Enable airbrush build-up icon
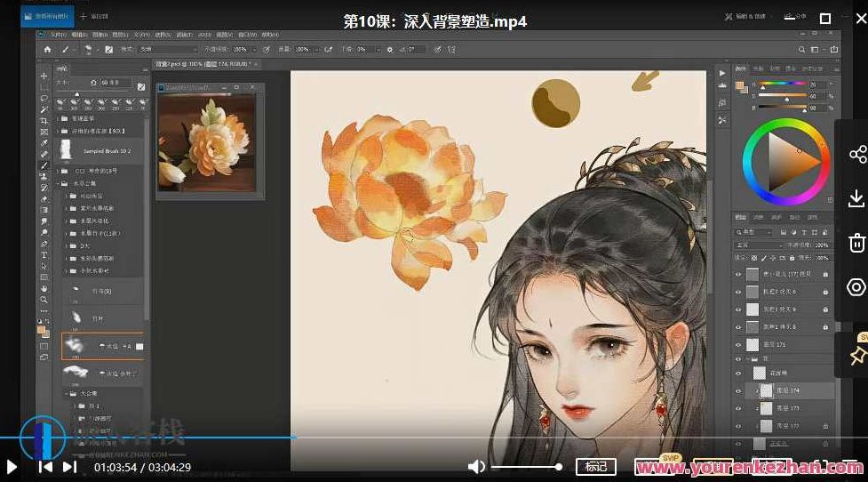 328,49
